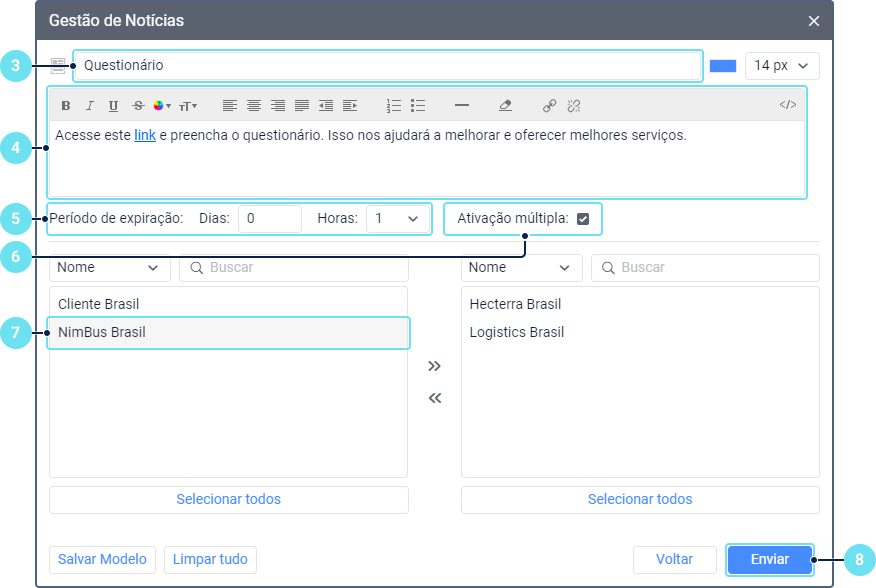Insert a horizontal line divider
Viewport: 876px width, 588px height.
(461, 105)
